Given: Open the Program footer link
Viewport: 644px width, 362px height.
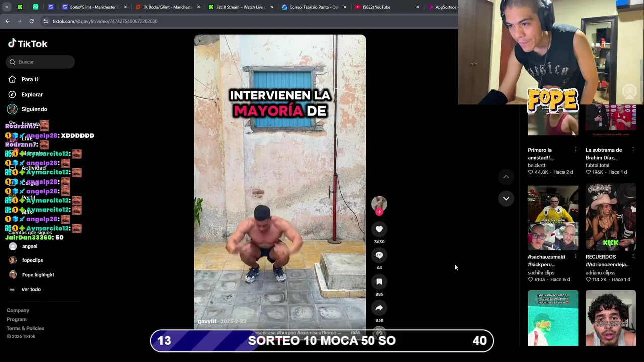Looking at the screenshot, I should click(x=16, y=319).
